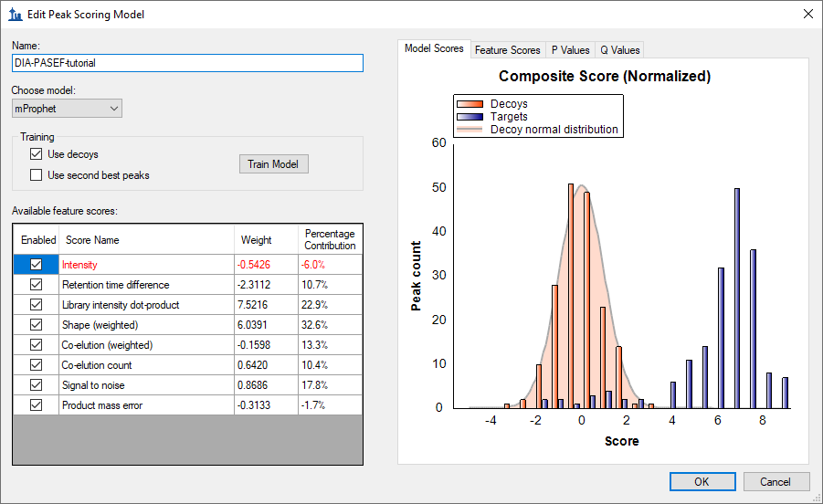Open the Feature Scores tab
This screenshot has width=823, height=504.
click(x=508, y=50)
